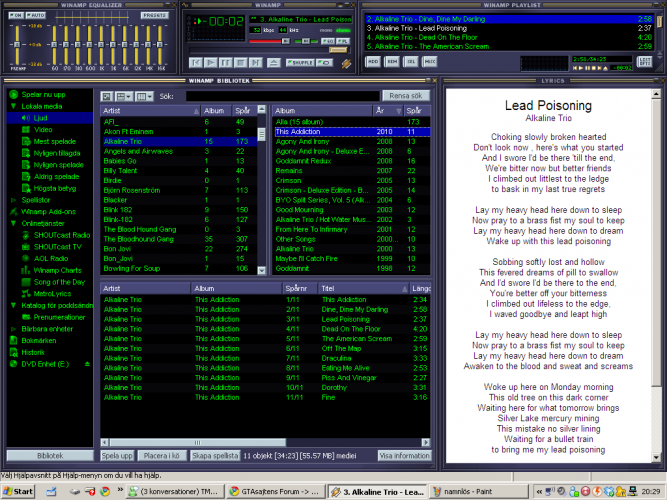Open the Ljud library section
The image size is (667, 500).
click(41, 118)
